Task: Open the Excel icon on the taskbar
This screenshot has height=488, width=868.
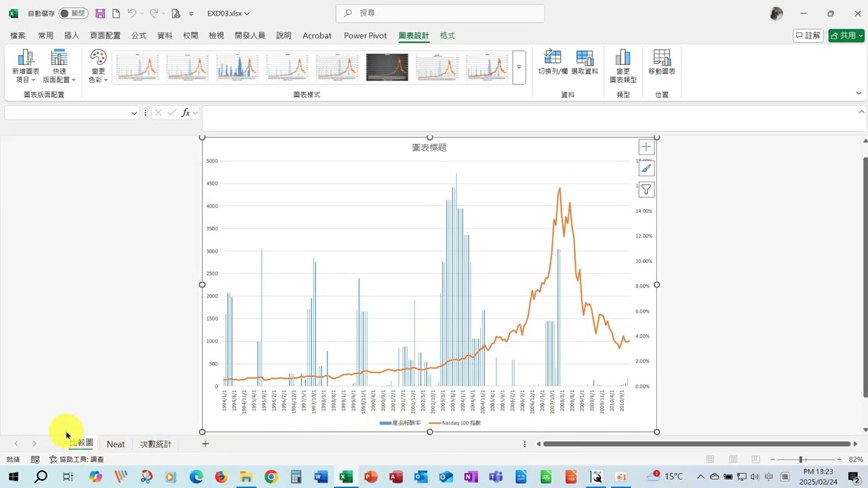Action: (346, 477)
